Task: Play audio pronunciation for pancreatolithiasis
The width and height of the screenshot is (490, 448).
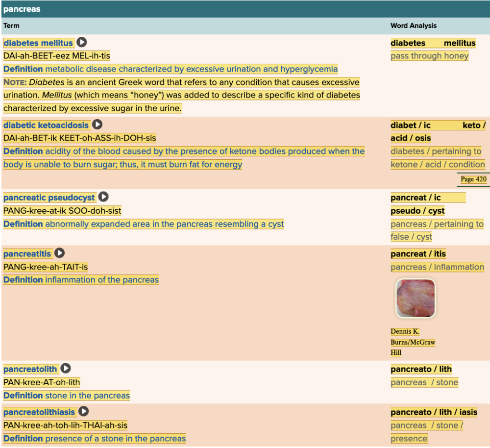Action: (x=84, y=412)
